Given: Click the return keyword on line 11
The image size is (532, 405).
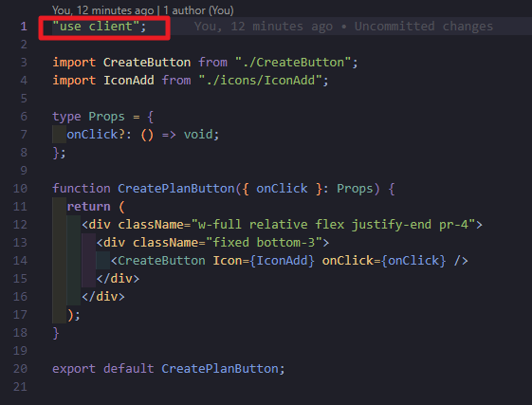Looking at the screenshot, I should (88, 207).
